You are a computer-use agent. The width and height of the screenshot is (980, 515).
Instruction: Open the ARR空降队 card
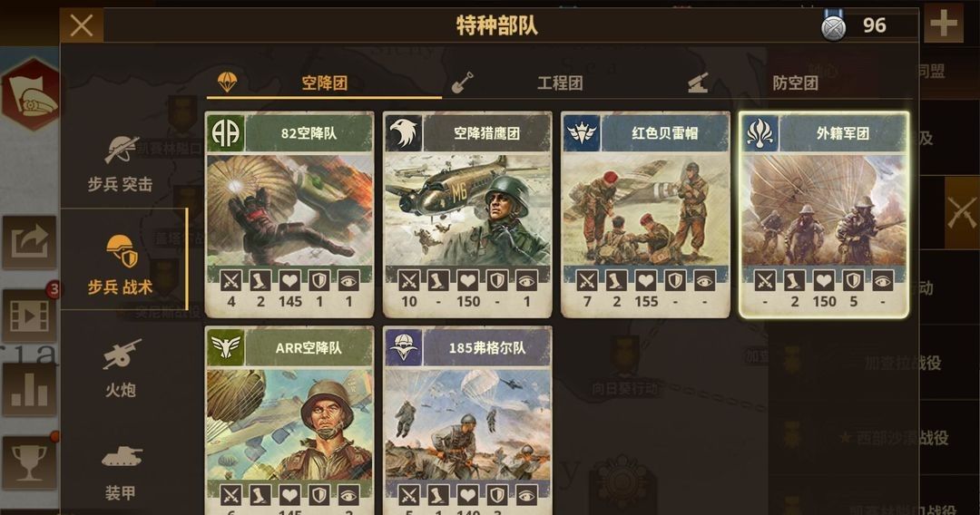pyautogui.click(x=289, y=421)
